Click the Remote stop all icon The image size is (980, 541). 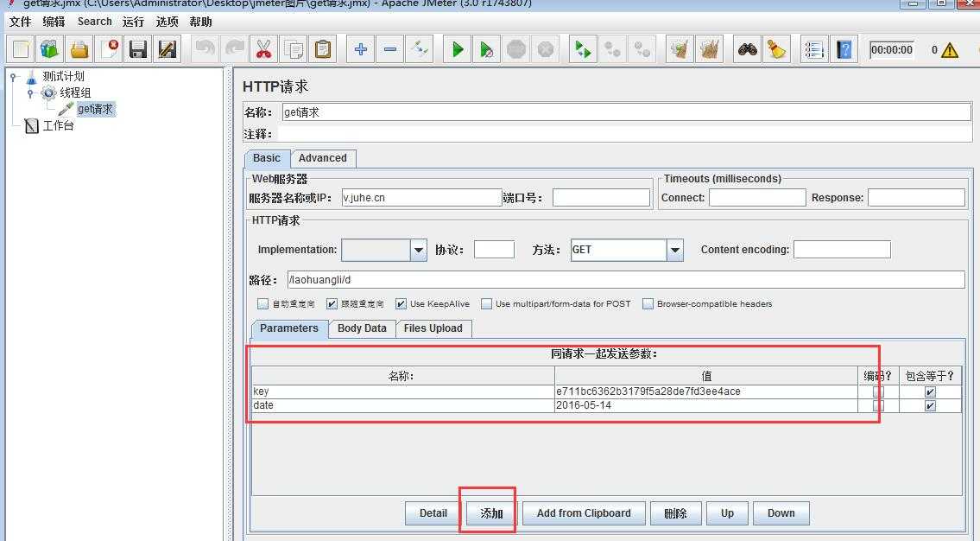point(612,49)
